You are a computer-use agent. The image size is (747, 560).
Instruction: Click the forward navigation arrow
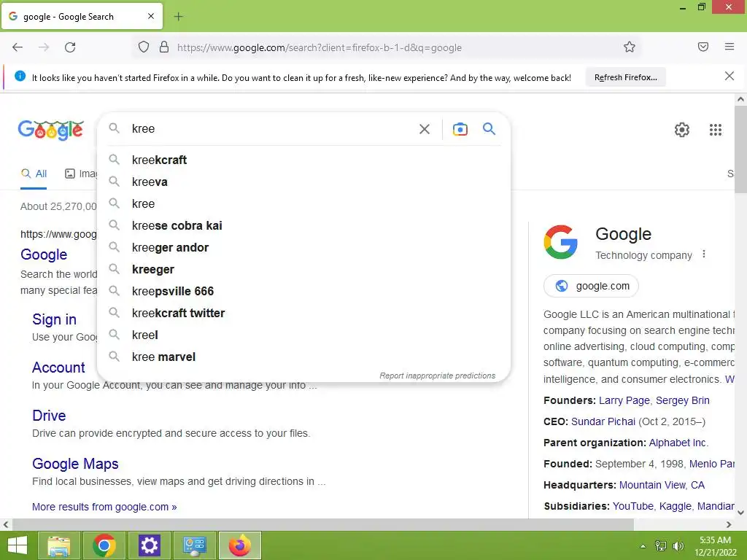[44, 47]
